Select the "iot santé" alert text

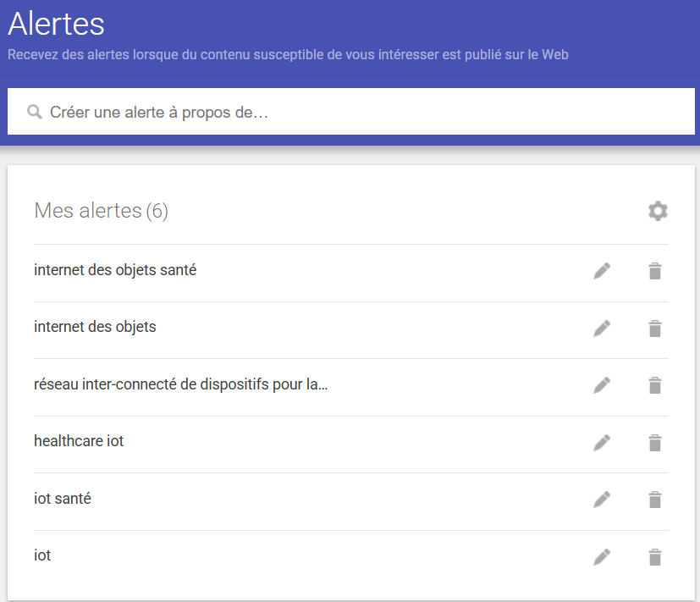point(63,499)
